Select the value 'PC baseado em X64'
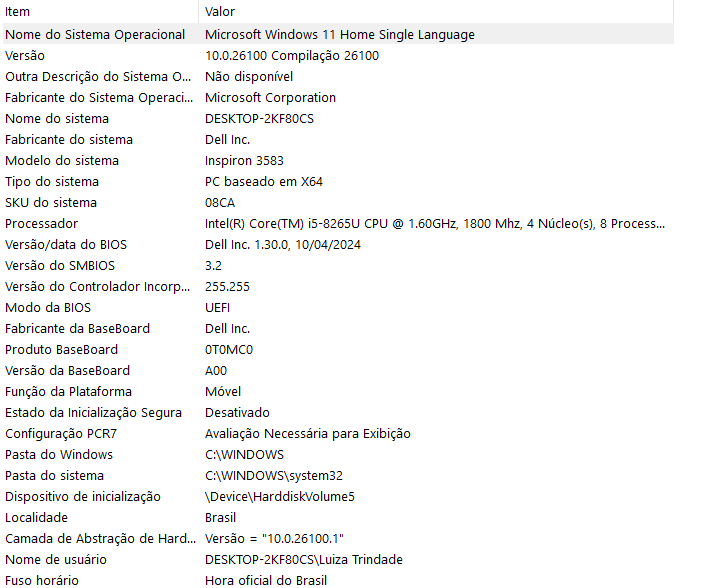Viewport: 711px width, 588px height. tap(264, 182)
